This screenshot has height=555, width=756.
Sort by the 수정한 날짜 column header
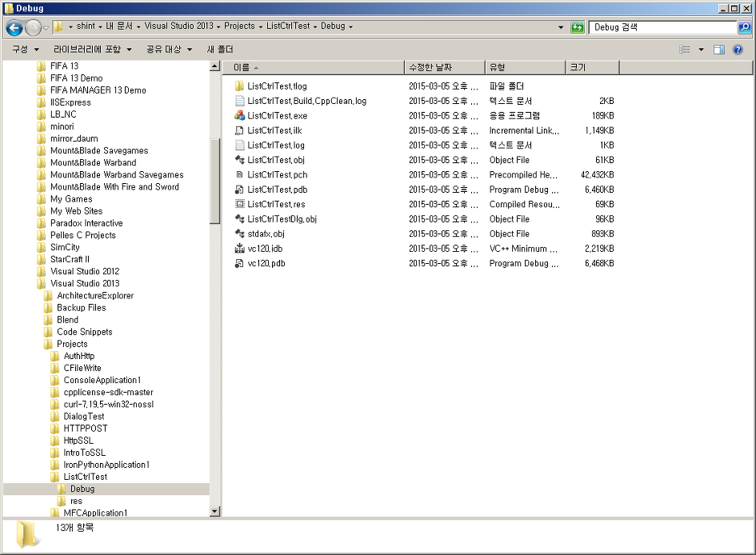pyautogui.click(x=445, y=67)
